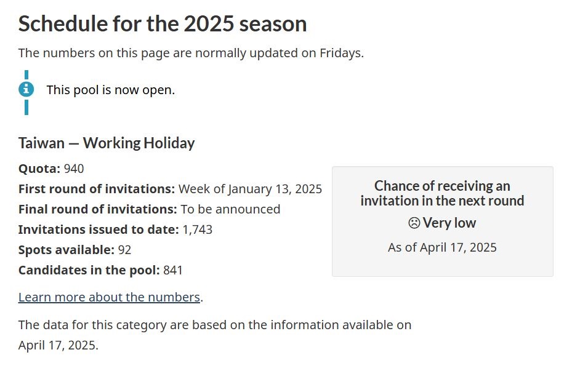
Task: Click the First round of invitations label
Action: (97, 189)
